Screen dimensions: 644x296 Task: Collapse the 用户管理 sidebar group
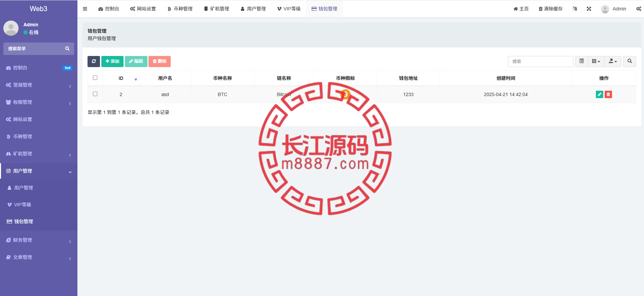[39, 171]
